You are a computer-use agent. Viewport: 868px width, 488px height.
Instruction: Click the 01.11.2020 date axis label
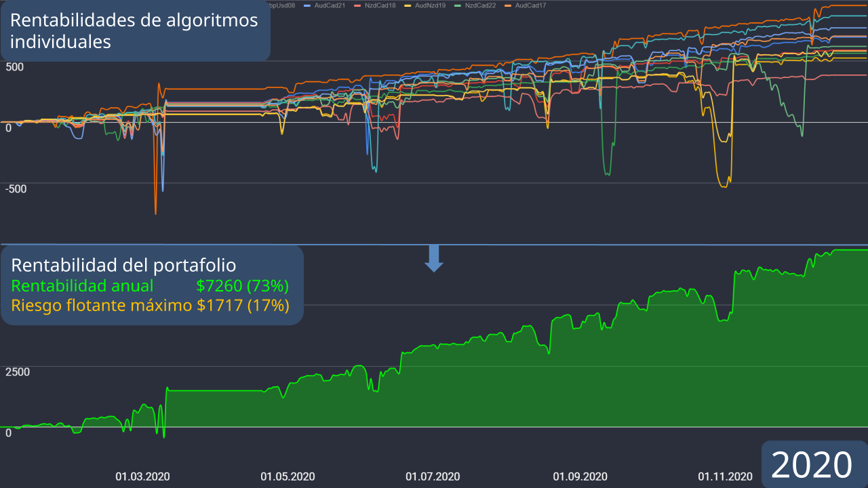pyautogui.click(x=726, y=476)
